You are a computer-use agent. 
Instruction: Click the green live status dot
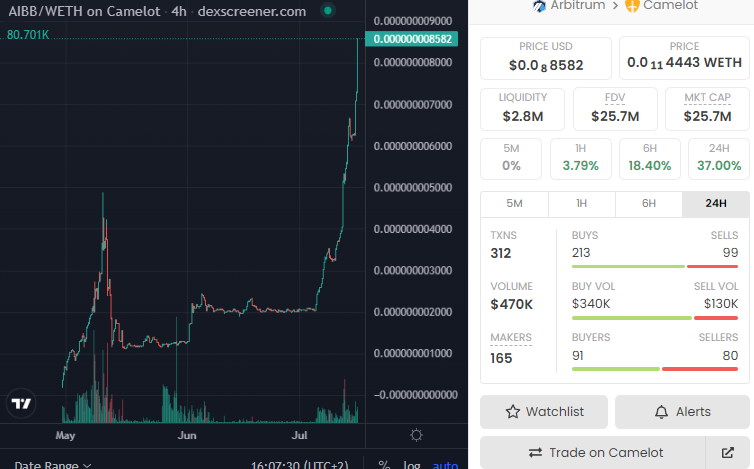point(328,10)
